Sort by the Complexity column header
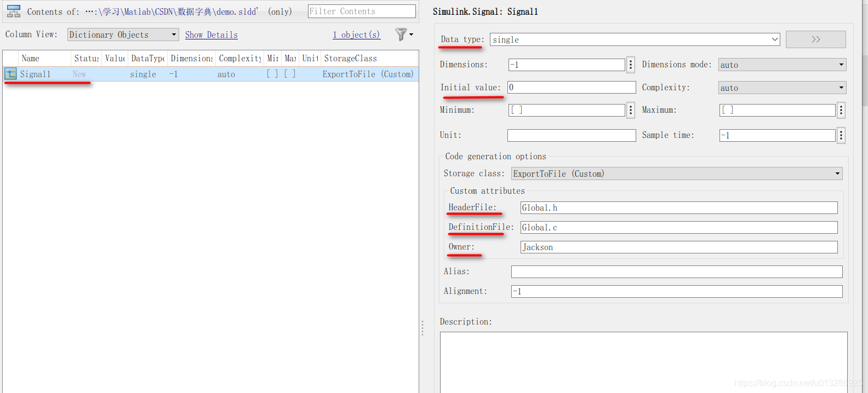This screenshot has height=393, width=868. coord(240,58)
